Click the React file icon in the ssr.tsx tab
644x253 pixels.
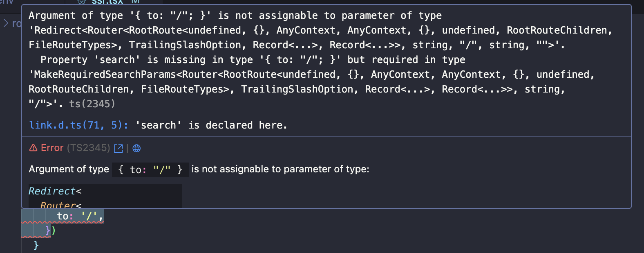82,2
